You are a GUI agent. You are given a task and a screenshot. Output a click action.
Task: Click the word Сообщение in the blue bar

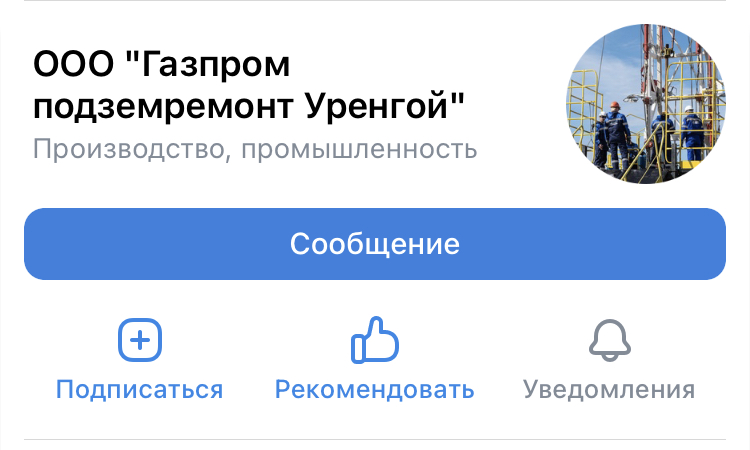pos(375,244)
